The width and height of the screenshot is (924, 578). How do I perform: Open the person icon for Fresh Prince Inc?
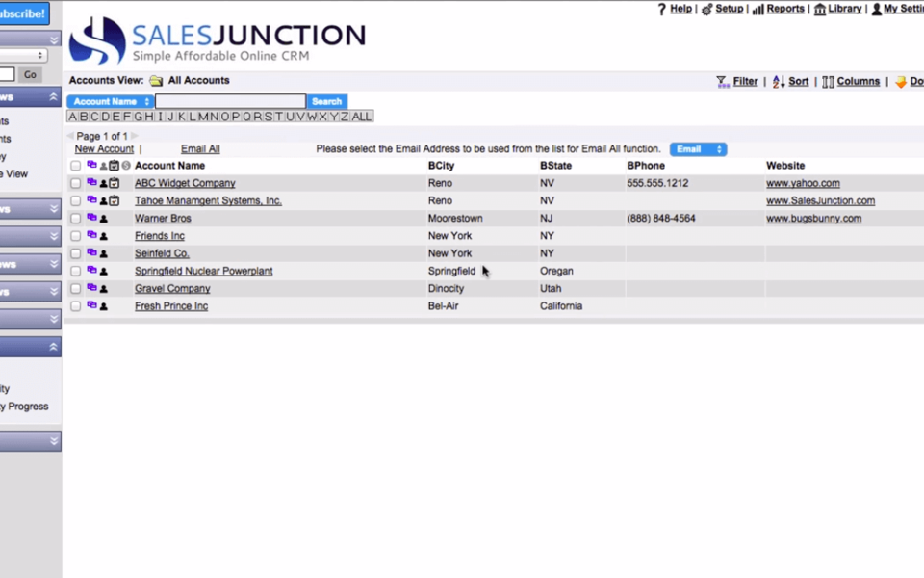pyautogui.click(x=104, y=306)
